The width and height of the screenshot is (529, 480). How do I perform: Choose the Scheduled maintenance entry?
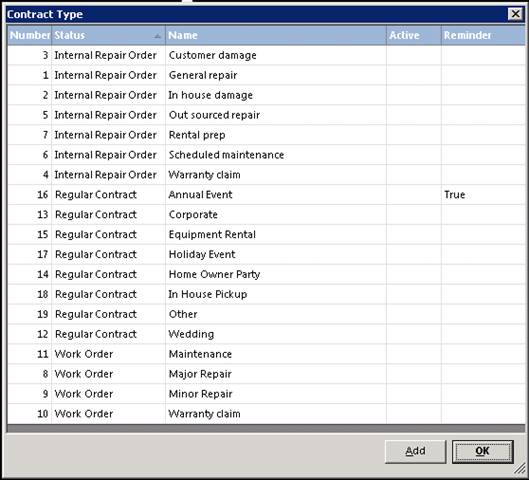(267, 155)
